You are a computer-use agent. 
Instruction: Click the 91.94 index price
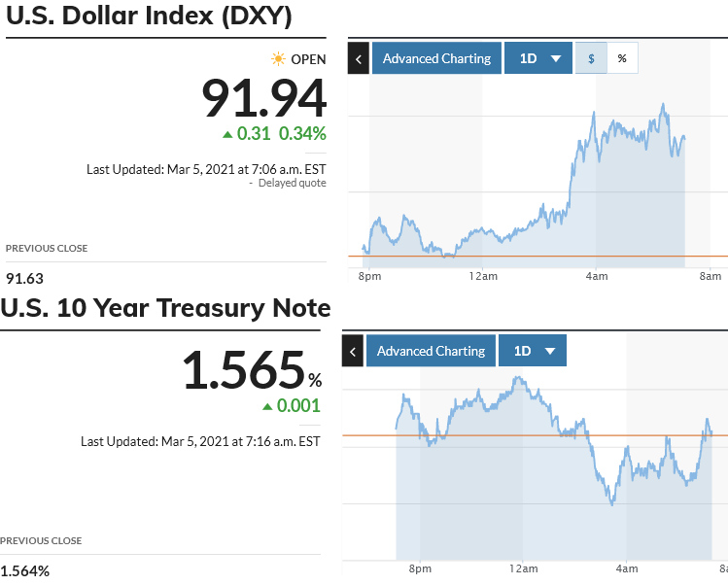click(264, 98)
